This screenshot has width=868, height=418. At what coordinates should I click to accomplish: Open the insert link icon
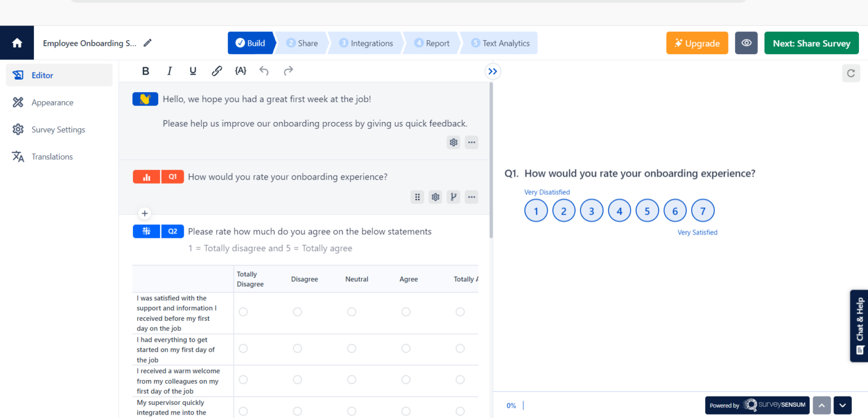point(216,71)
